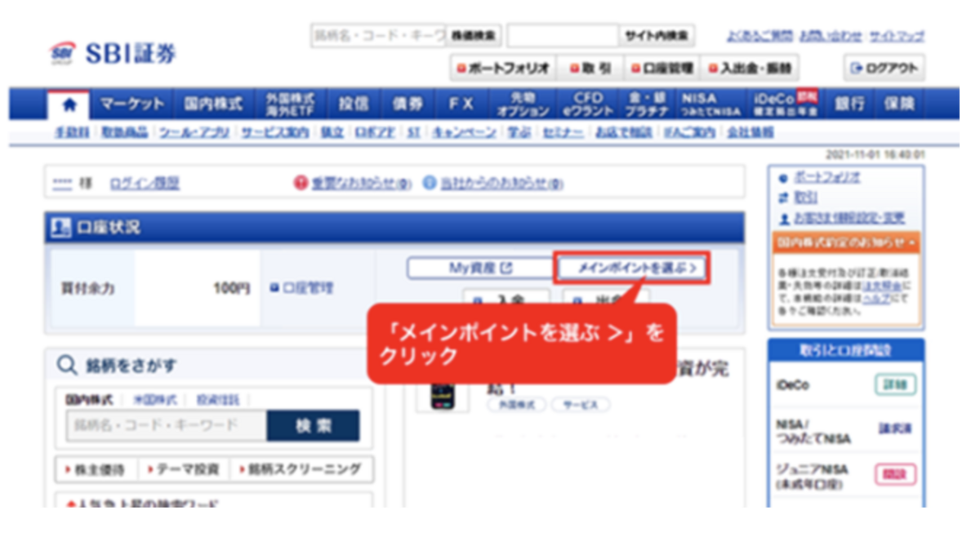Open the 銀行 tab

[x=849, y=104]
